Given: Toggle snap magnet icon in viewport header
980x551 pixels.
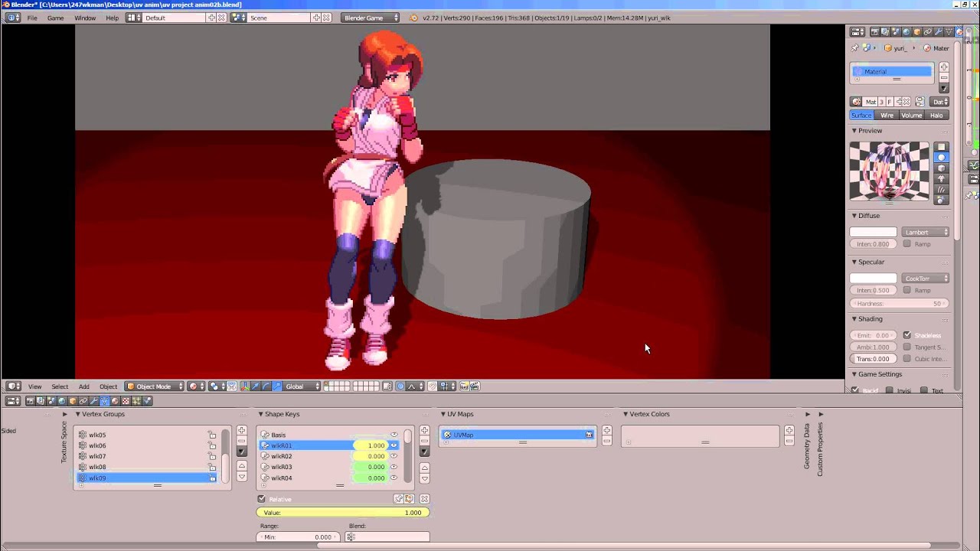Looking at the screenshot, I should 433,386.
